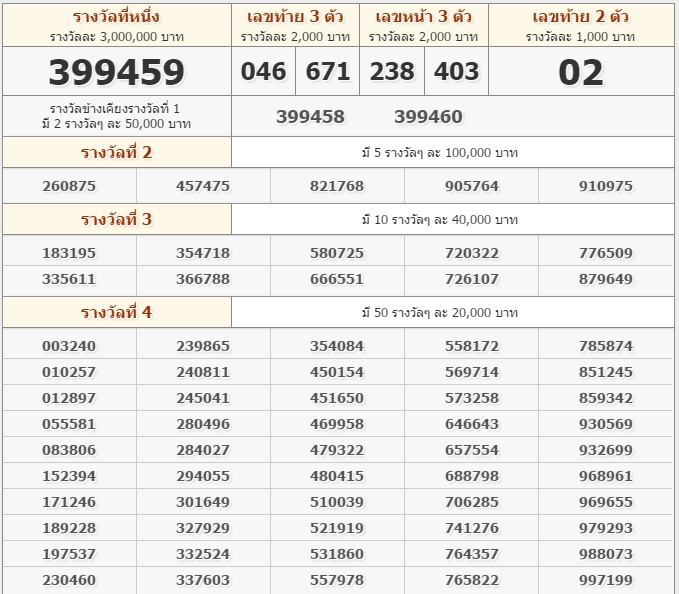Select fourth prize number 558172
This screenshot has width=679, height=594.
[x=472, y=346]
